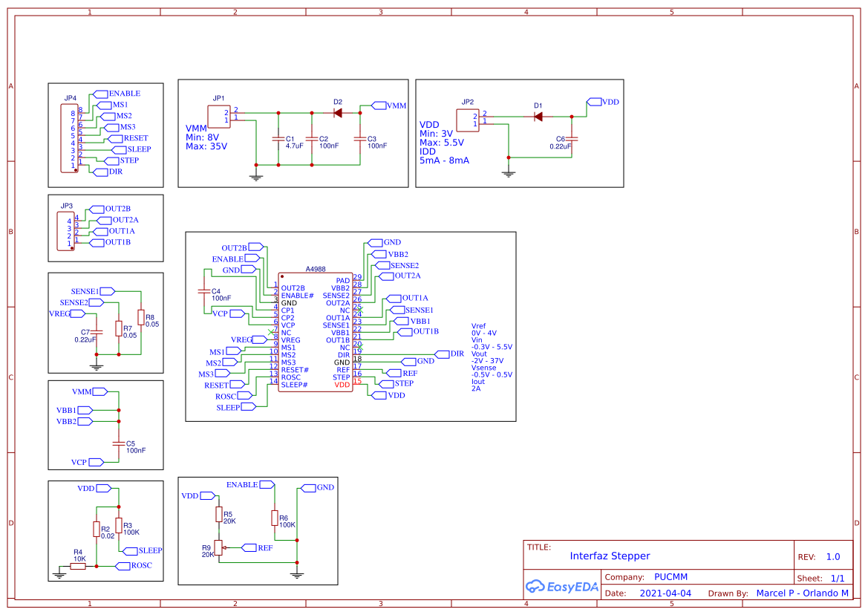Click the RESET net flag beside JP4

click(x=128, y=138)
